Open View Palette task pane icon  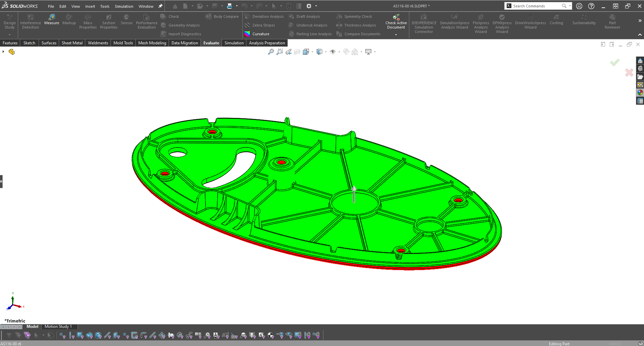pyautogui.click(x=640, y=85)
